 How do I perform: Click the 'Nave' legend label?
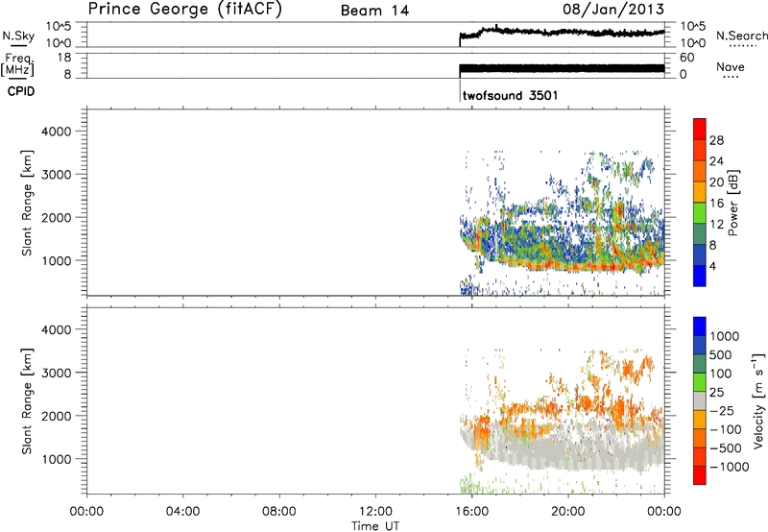tap(731, 67)
